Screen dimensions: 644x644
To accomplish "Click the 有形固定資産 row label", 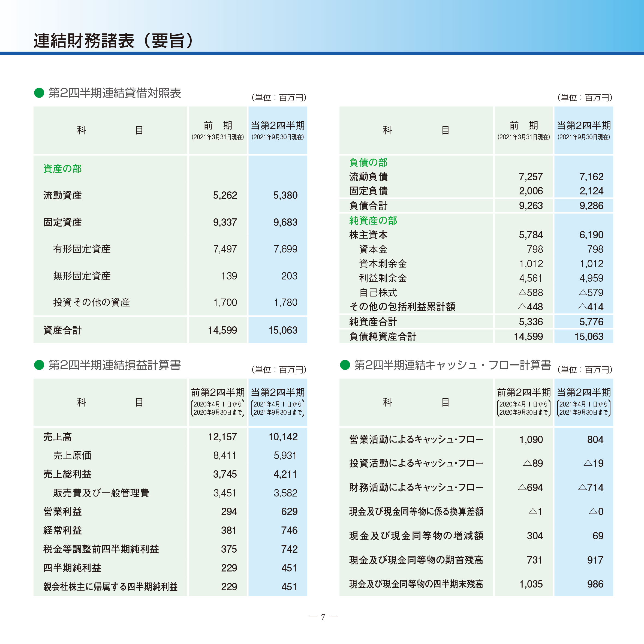I will point(82,249).
